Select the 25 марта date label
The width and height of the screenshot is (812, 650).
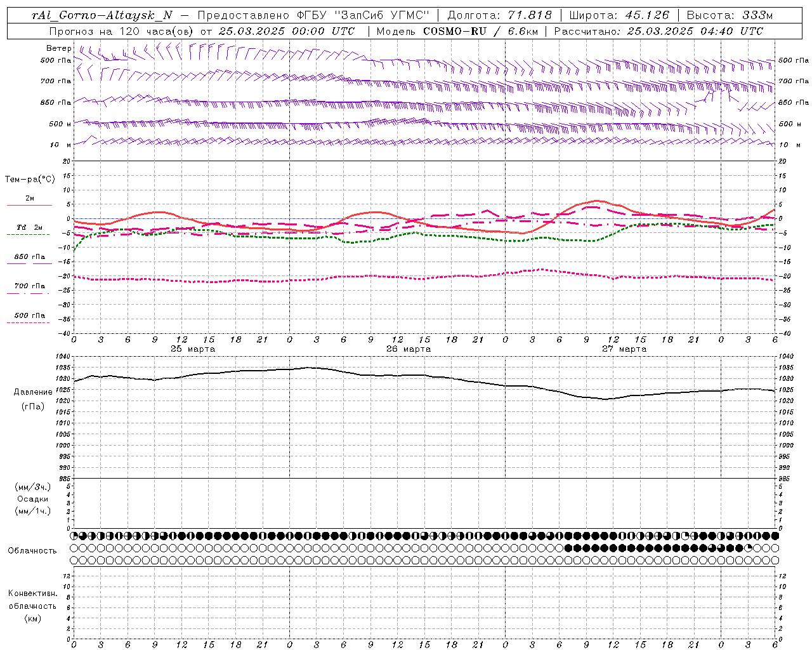pos(193,349)
